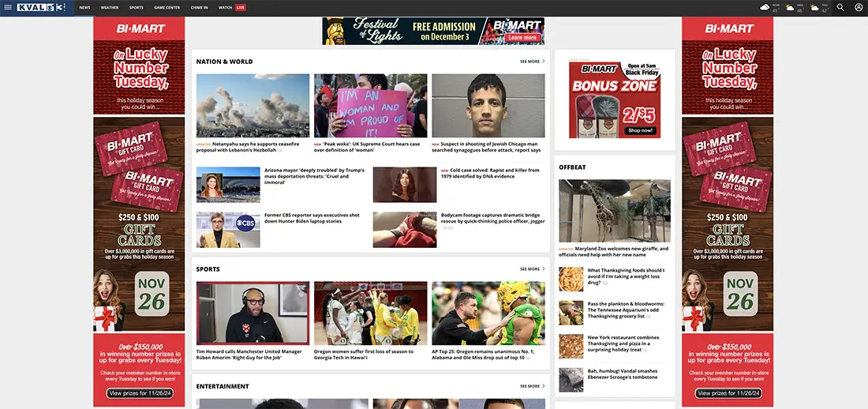
Task: Open Ebenezer Scrooge's tombstone vandal headline
Action: click(623, 374)
